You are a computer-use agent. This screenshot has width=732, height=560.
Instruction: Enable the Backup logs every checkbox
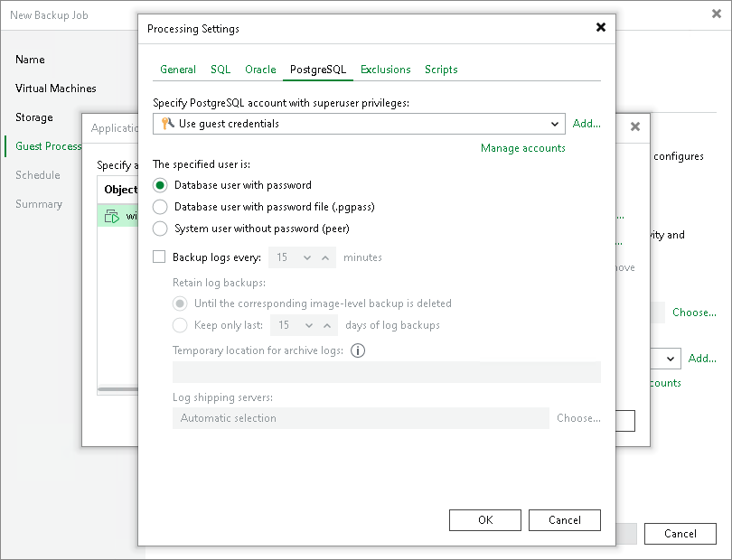coord(160,257)
